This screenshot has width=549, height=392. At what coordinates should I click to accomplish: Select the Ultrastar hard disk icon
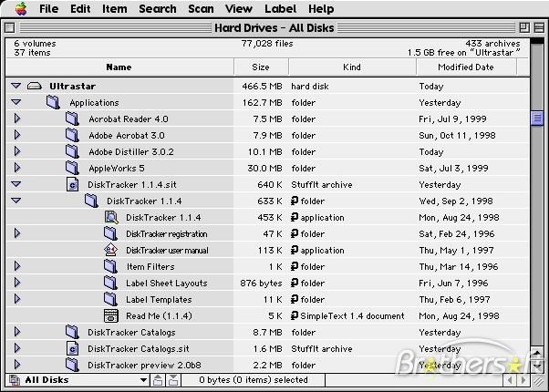[35, 86]
